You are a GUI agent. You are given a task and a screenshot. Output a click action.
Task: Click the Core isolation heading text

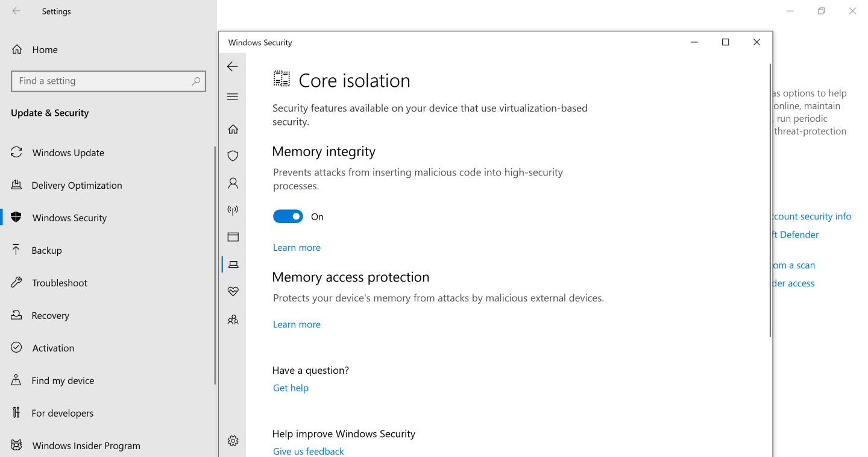[x=354, y=80]
